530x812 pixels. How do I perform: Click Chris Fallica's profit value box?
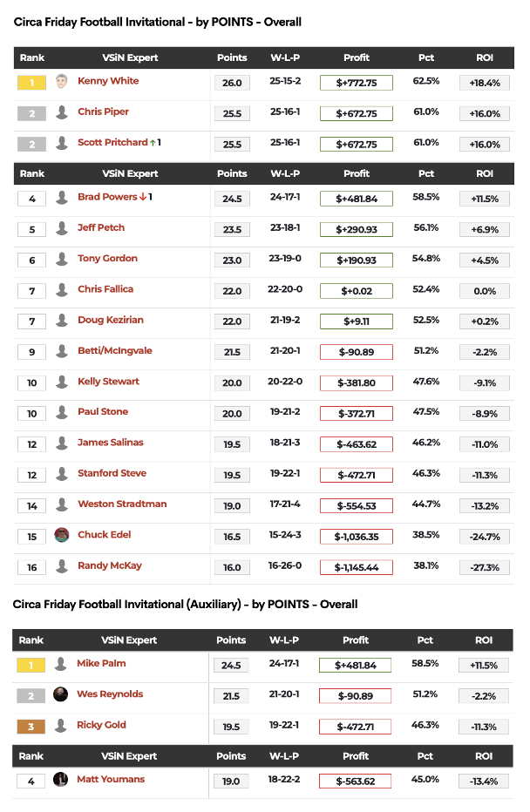point(357,290)
